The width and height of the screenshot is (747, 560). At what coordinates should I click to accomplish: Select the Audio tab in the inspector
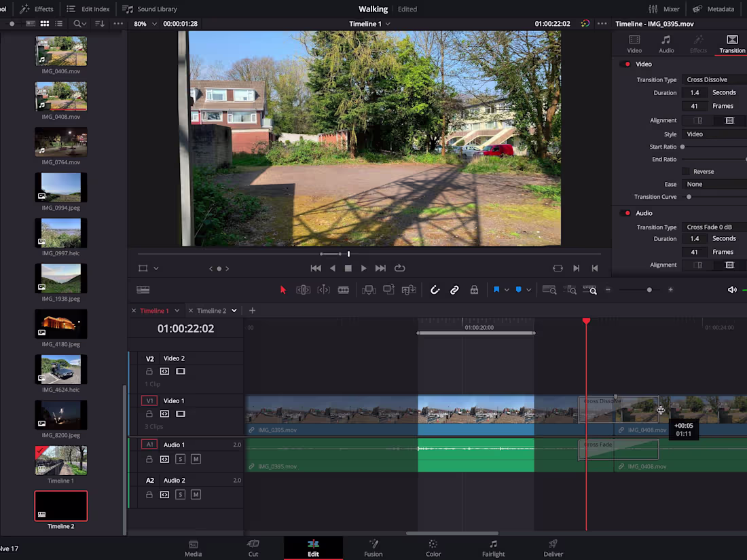666,44
